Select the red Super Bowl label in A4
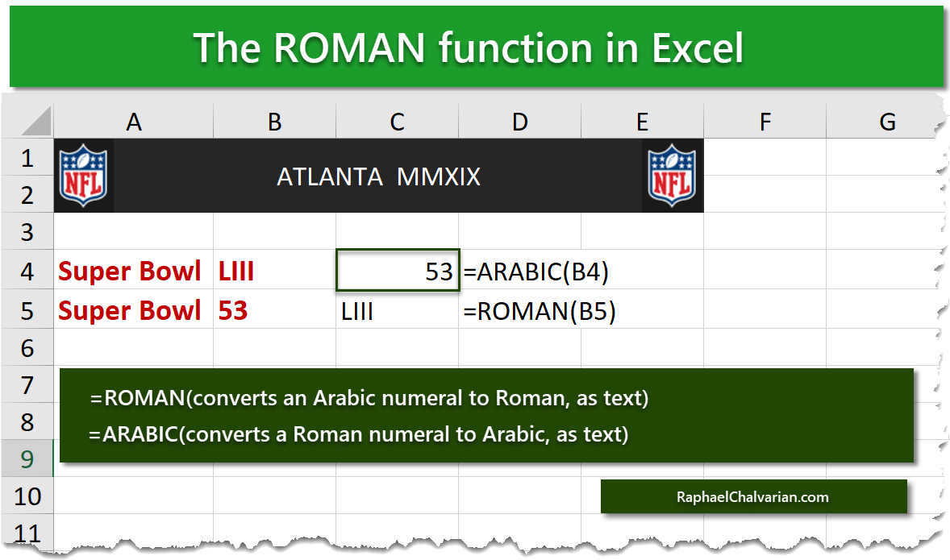This screenshot has height=560, width=950. [x=129, y=272]
